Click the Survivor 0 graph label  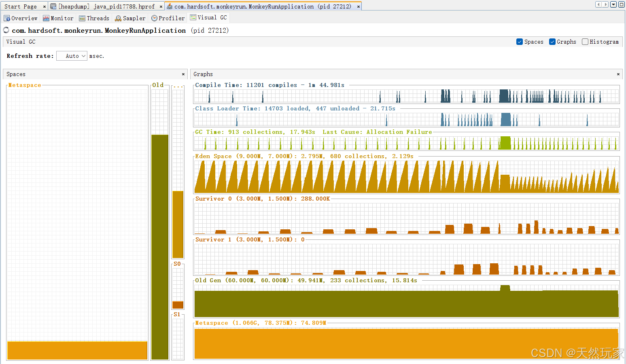(x=262, y=199)
